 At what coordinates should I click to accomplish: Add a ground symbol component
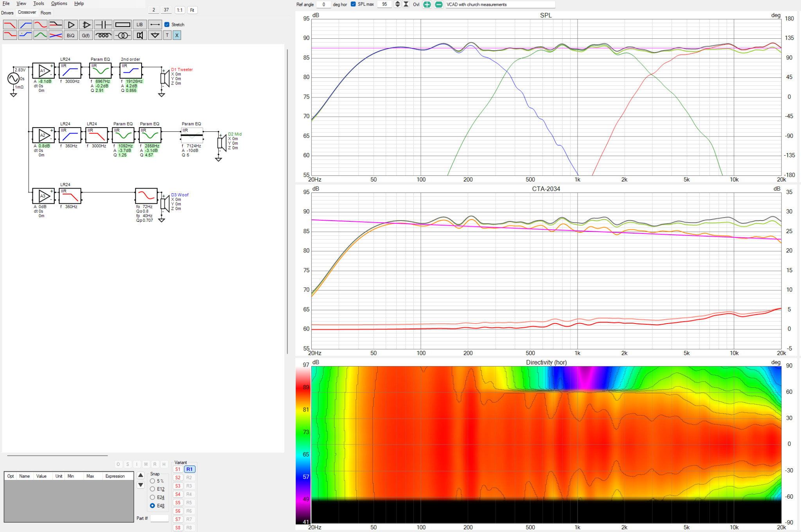[155, 35]
